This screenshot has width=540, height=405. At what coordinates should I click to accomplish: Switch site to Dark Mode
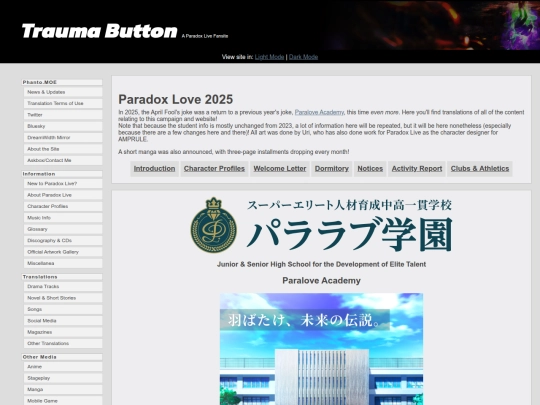click(303, 57)
